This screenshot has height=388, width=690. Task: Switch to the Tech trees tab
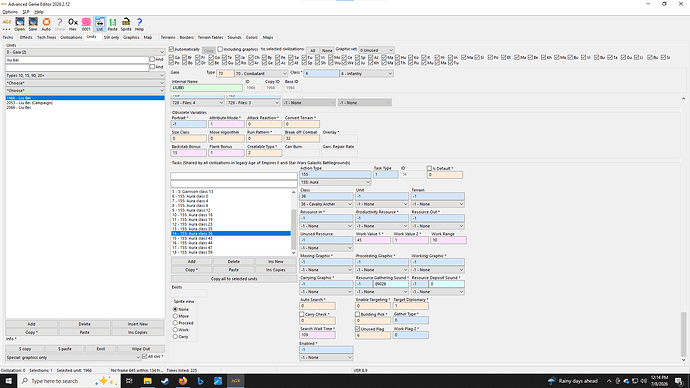[47, 37]
